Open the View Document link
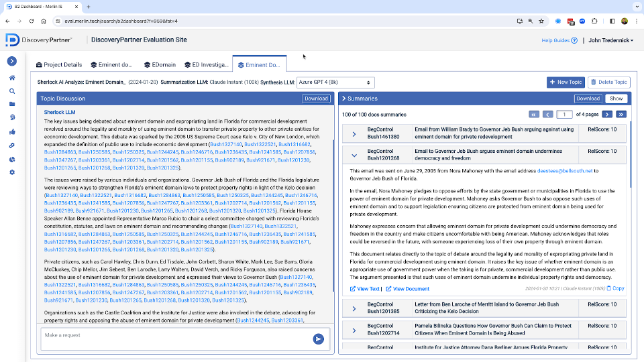The width and height of the screenshot is (644, 362). click(407, 289)
